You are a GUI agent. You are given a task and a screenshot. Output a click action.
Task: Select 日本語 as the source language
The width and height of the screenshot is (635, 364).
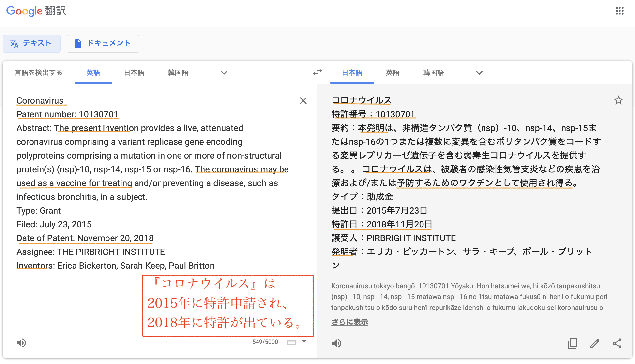(134, 73)
